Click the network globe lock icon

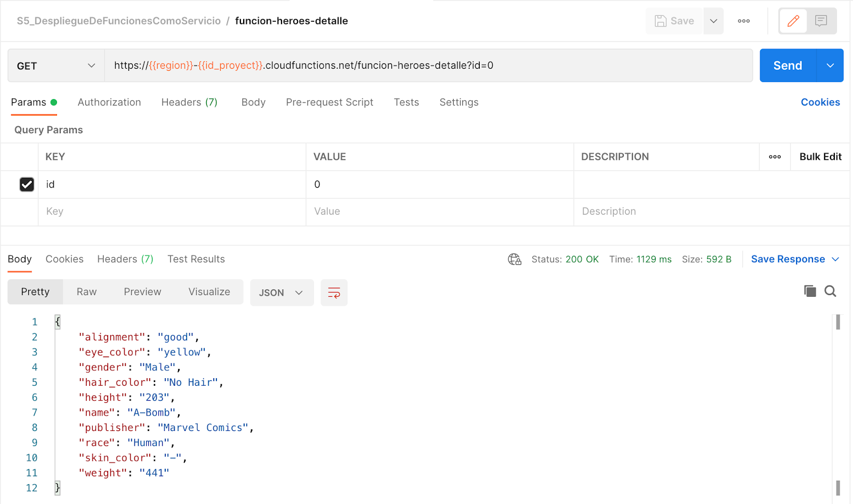(514, 259)
